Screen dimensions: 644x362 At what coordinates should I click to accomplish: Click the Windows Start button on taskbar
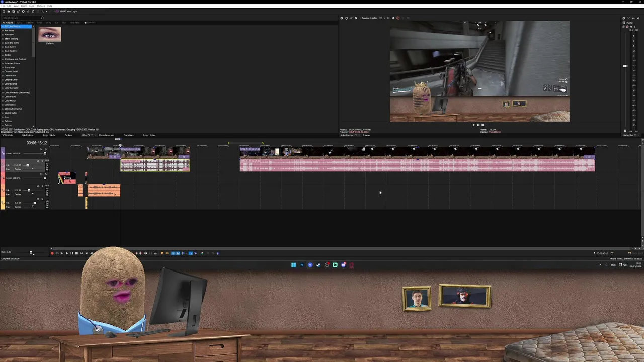click(x=293, y=265)
